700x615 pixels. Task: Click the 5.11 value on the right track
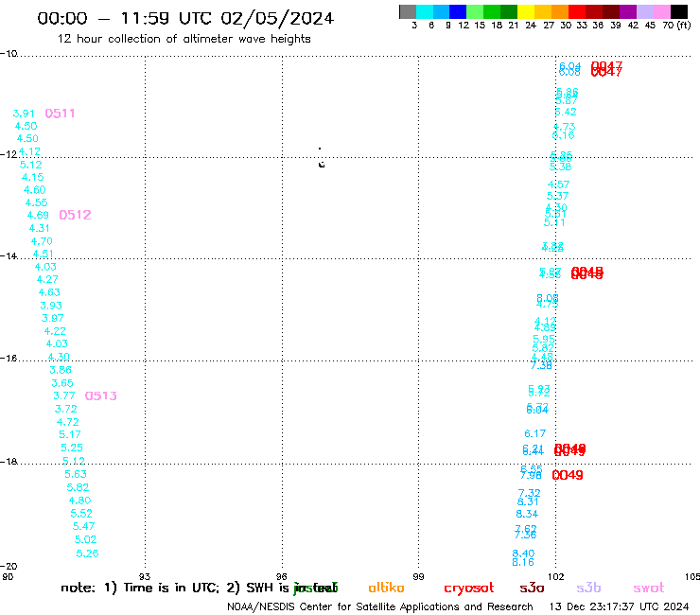pos(554,222)
